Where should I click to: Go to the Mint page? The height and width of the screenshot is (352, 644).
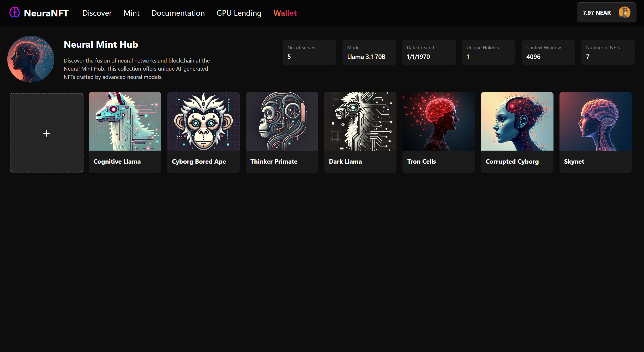tap(131, 13)
